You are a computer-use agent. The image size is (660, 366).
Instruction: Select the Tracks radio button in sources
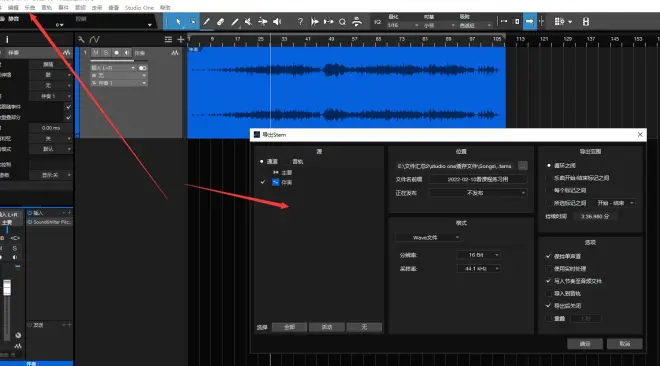(x=287, y=162)
